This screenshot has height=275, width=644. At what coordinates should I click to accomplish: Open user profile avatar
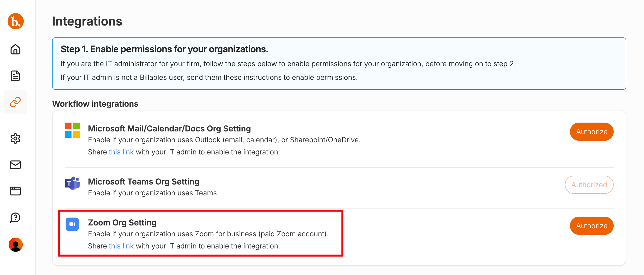click(16, 245)
